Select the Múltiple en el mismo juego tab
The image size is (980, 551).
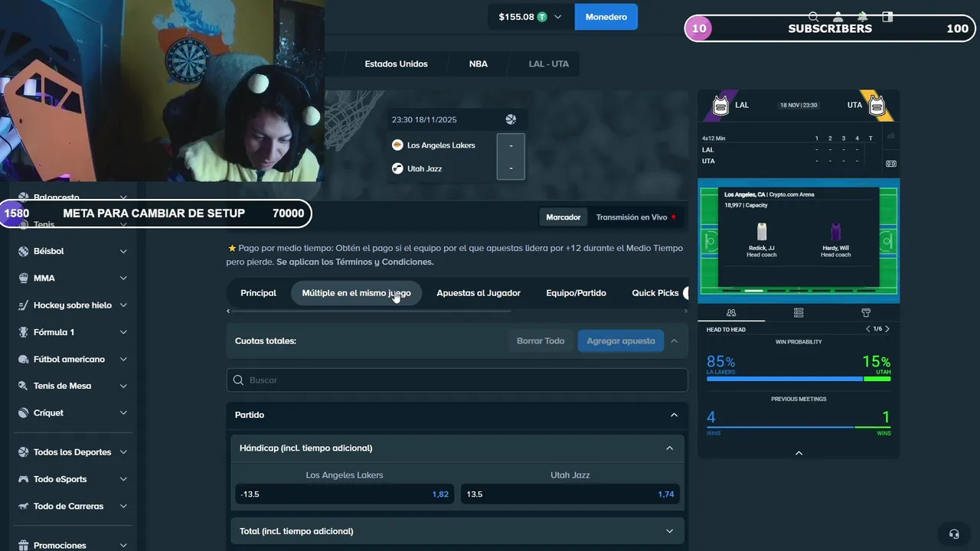coord(356,293)
